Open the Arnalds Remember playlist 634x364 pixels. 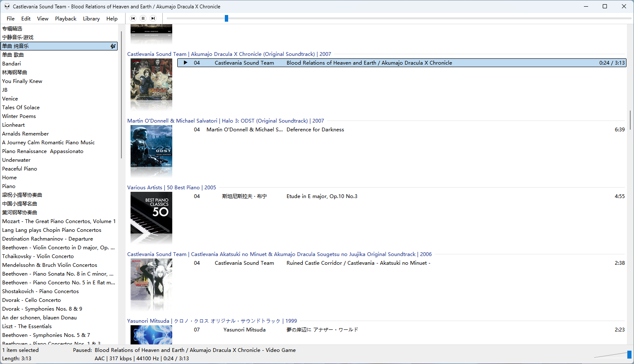tap(59, 134)
